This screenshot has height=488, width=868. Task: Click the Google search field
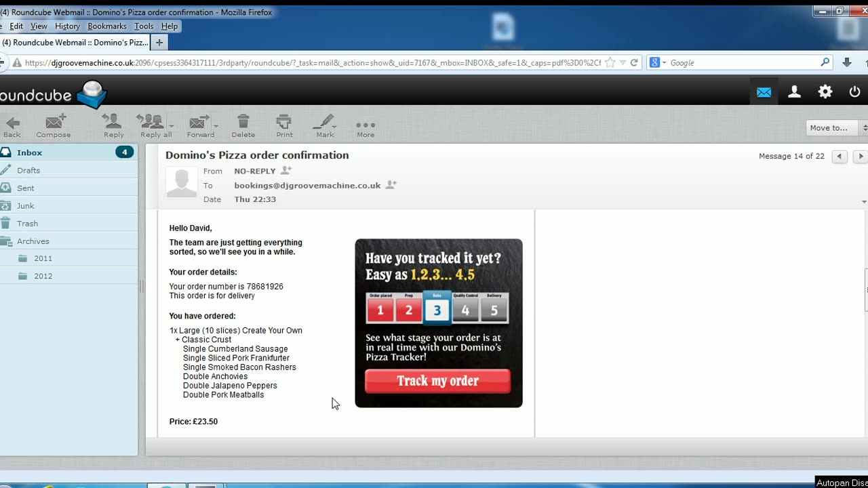click(743, 62)
